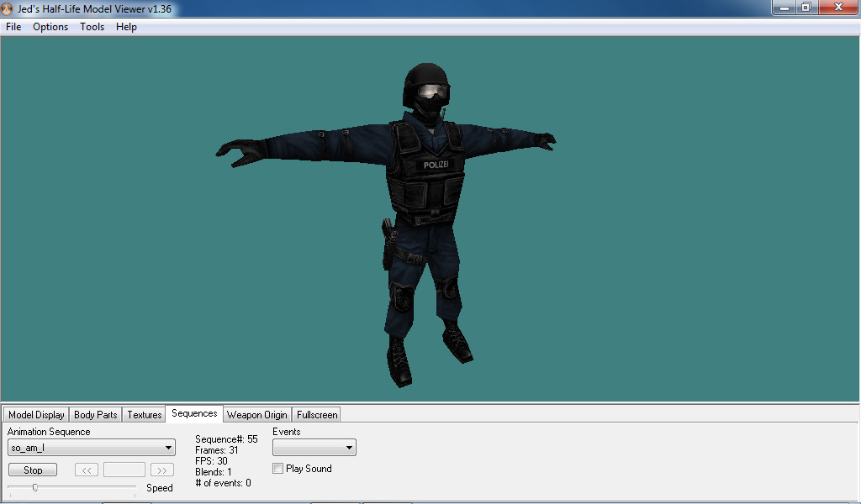Open the Options menu
Viewport: 861px width, 504px height.
point(50,26)
